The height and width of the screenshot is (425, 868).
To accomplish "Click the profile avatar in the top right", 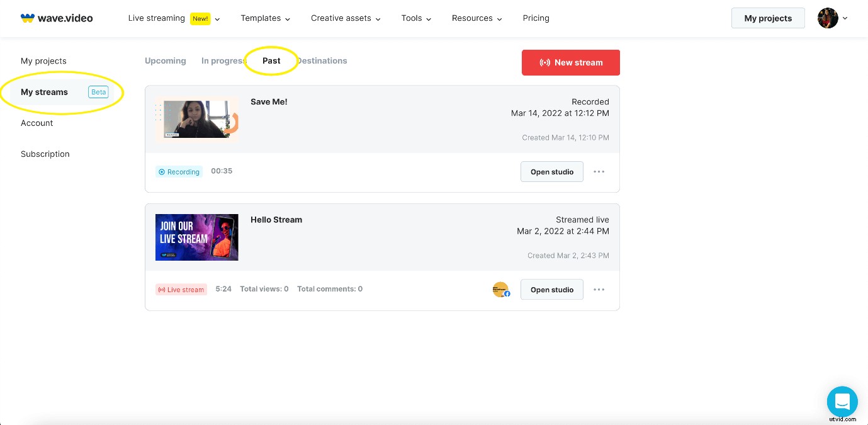I will pyautogui.click(x=828, y=18).
